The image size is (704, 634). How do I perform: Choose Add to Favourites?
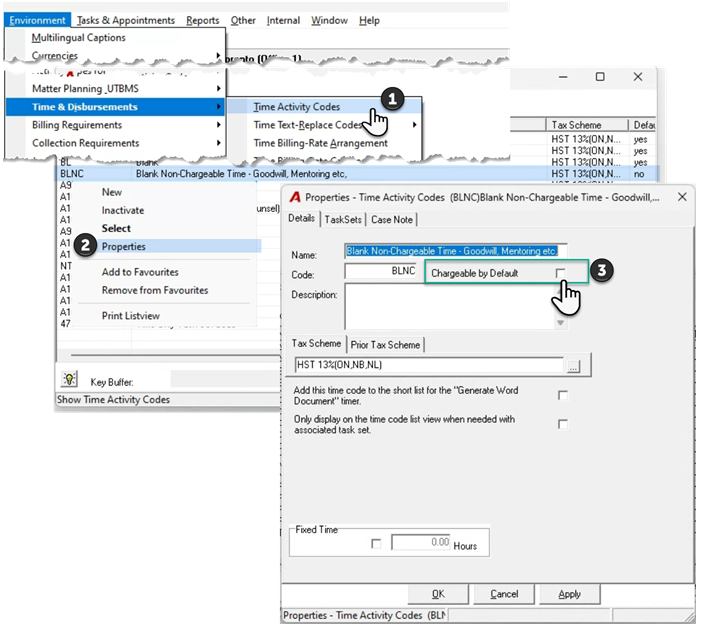point(140,272)
